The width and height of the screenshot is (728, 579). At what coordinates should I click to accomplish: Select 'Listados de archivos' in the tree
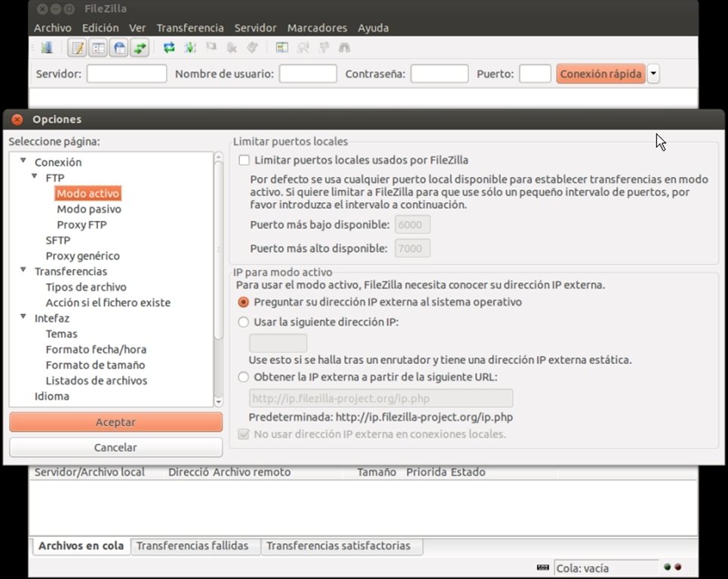(97, 381)
